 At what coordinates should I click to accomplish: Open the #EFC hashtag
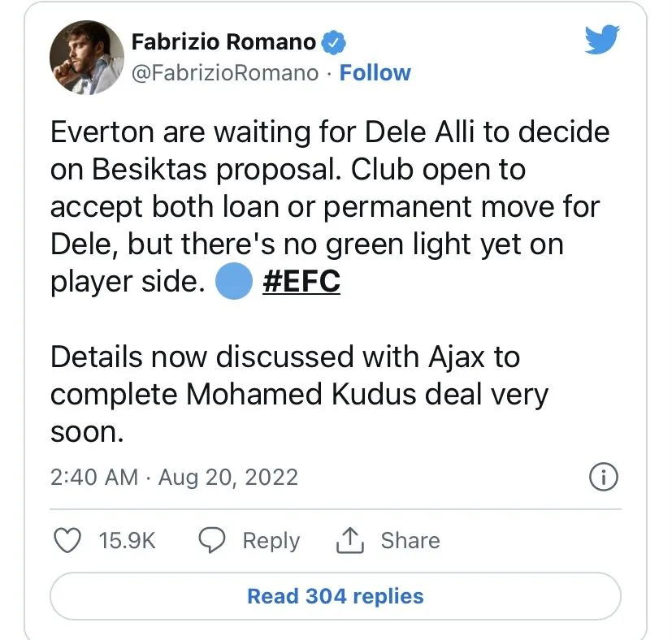[x=301, y=281]
